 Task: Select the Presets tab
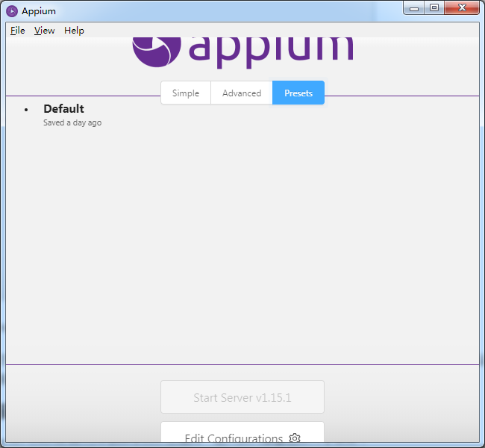point(298,93)
